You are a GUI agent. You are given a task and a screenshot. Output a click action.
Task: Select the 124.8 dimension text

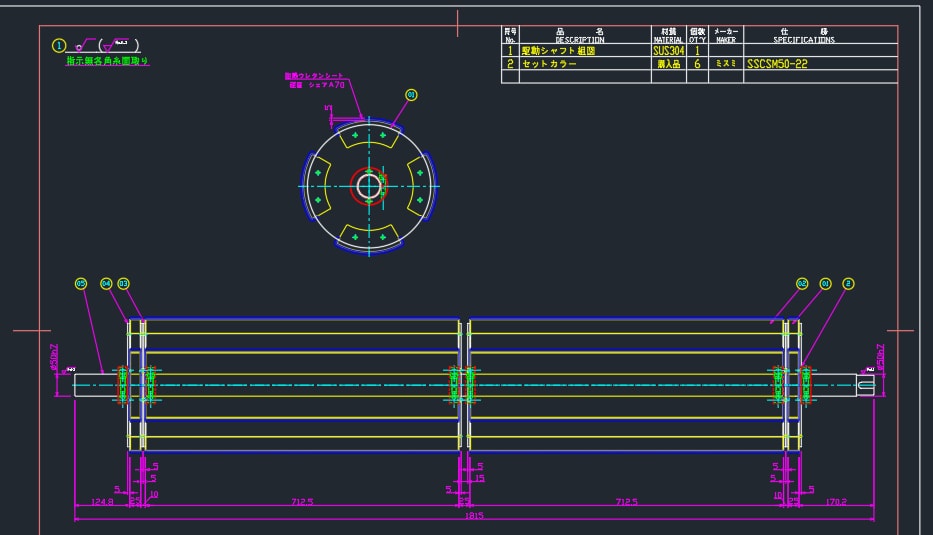click(102, 502)
